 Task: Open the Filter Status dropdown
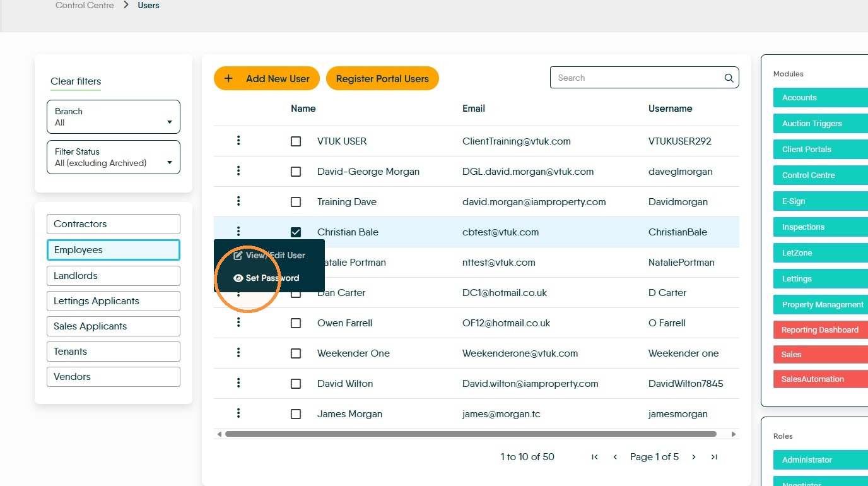pyautogui.click(x=114, y=157)
